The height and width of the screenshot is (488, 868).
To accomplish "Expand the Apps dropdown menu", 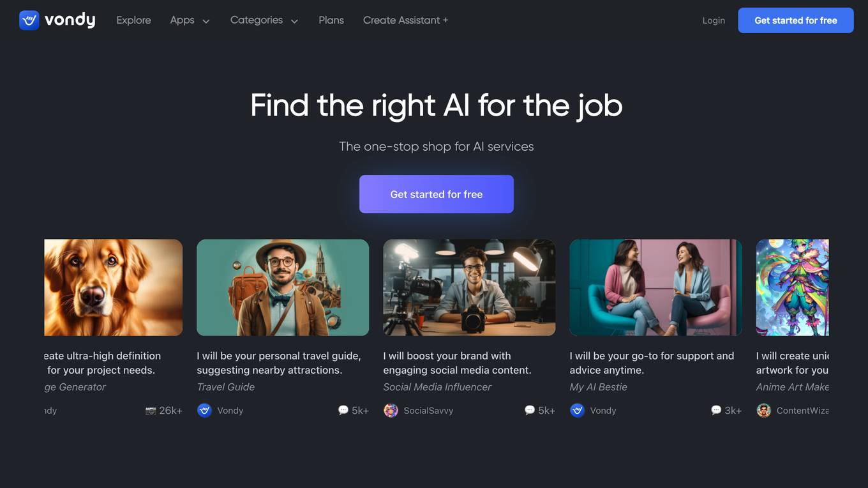I will pyautogui.click(x=190, y=20).
